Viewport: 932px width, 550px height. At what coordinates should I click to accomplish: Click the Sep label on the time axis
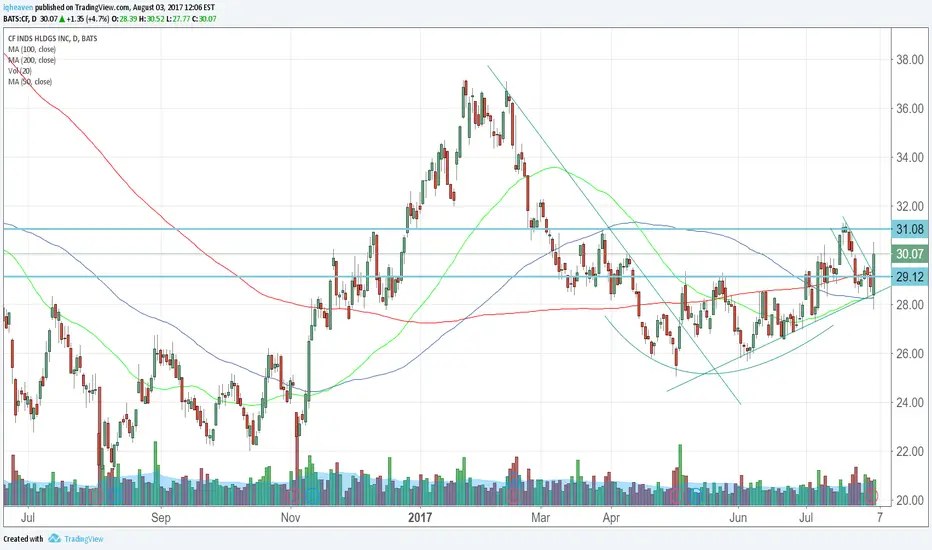point(160,517)
